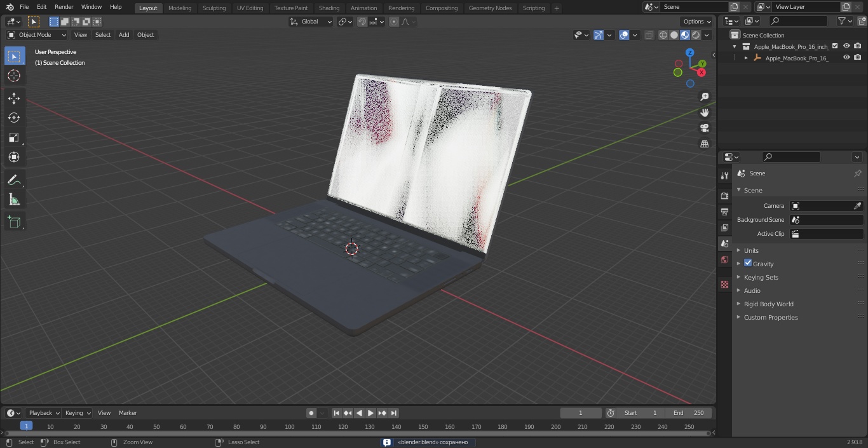Expand the Rigid Body World panel
Screen dimensions: 868x448
tap(768, 304)
